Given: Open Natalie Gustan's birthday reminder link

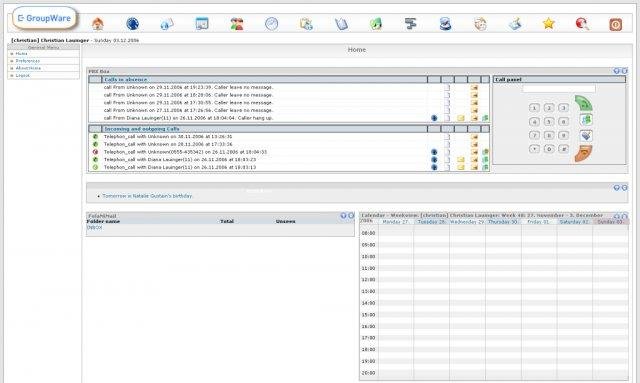Looking at the screenshot, I should pyautogui.click(x=147, y=196).
